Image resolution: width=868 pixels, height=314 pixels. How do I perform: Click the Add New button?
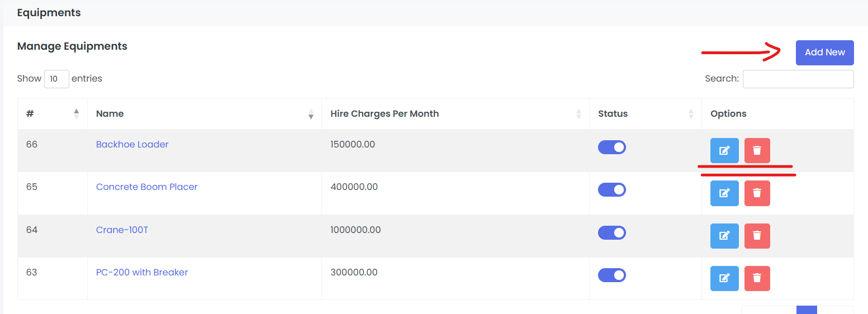824,53
